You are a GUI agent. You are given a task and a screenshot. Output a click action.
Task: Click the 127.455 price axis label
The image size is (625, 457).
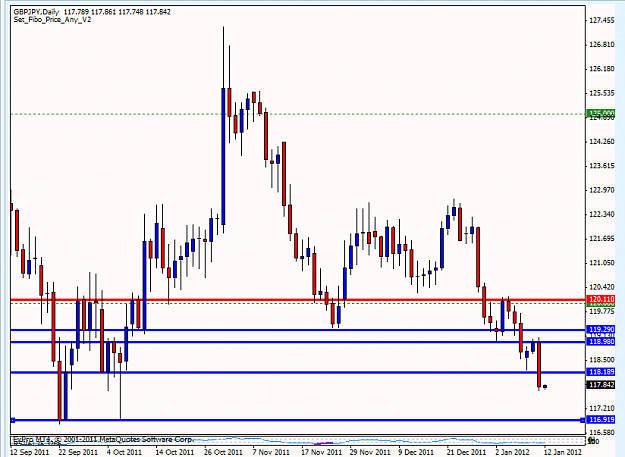click(x=601, y=20)
